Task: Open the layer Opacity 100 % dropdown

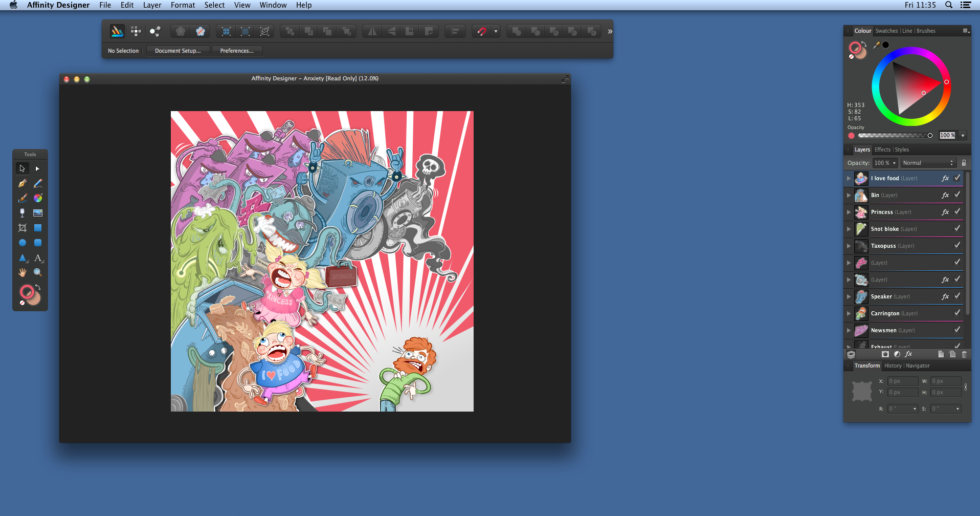Action: (885, 163)
